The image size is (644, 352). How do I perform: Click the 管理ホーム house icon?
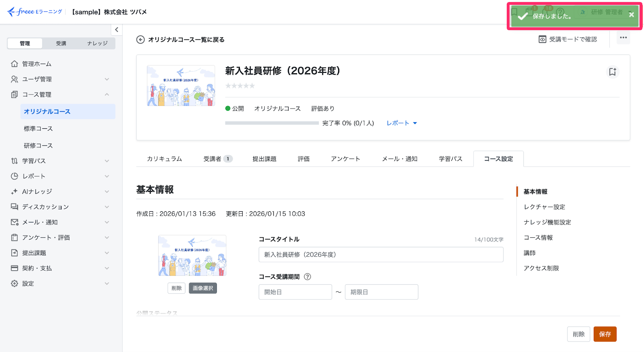(x=14, y=64)
